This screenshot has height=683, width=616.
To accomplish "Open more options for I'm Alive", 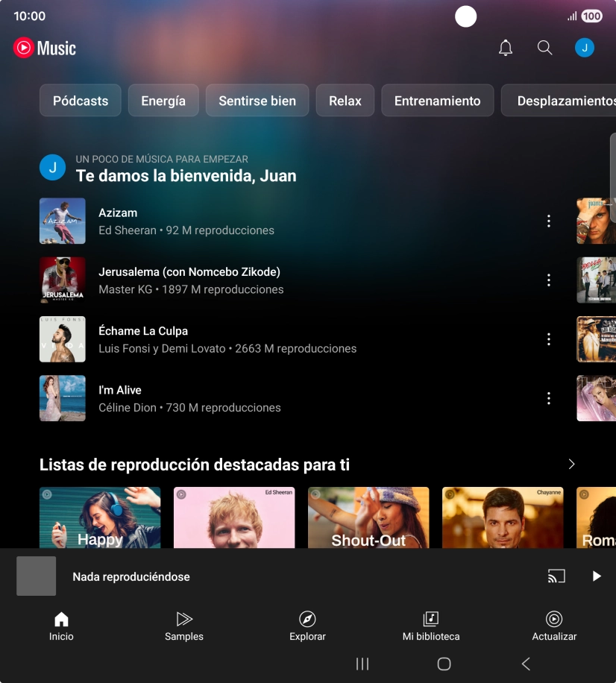I will coord(549,399).
